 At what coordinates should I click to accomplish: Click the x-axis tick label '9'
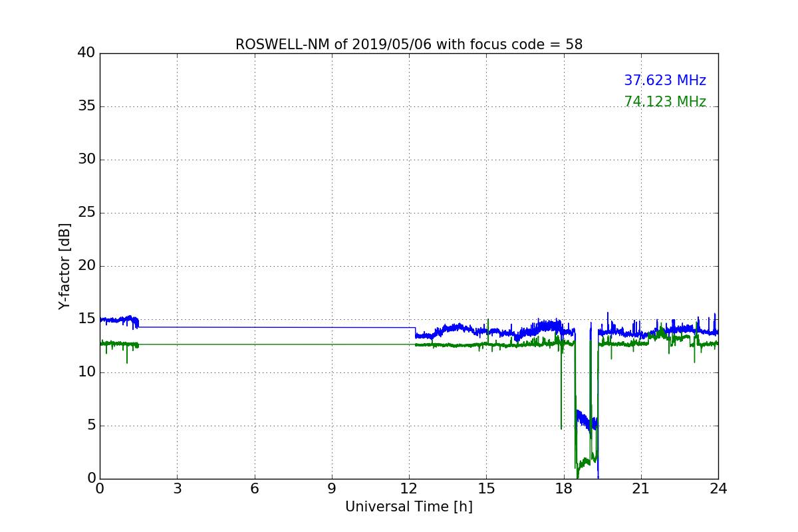(332, 488)
